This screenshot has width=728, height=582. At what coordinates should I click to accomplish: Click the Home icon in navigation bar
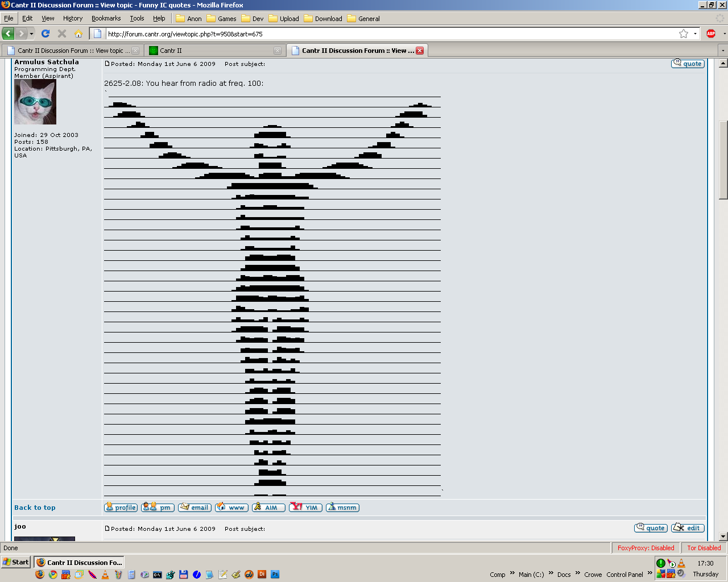pos(78,34)
